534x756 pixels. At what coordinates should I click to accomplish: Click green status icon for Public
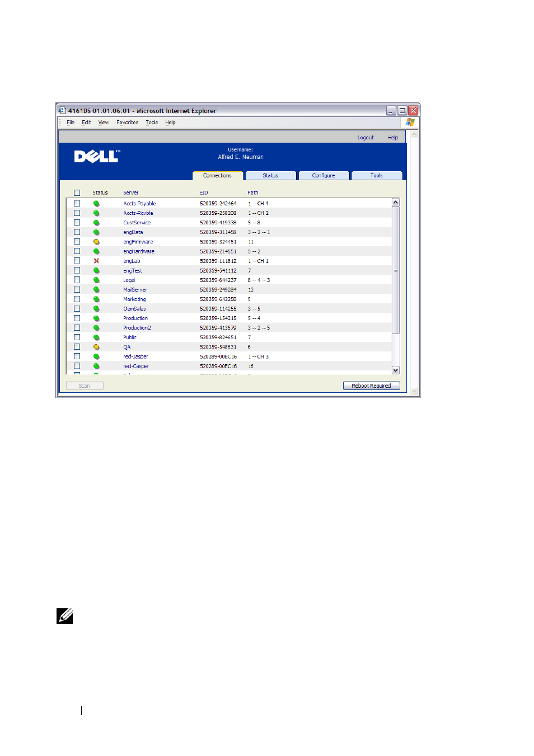click(96, 337)
